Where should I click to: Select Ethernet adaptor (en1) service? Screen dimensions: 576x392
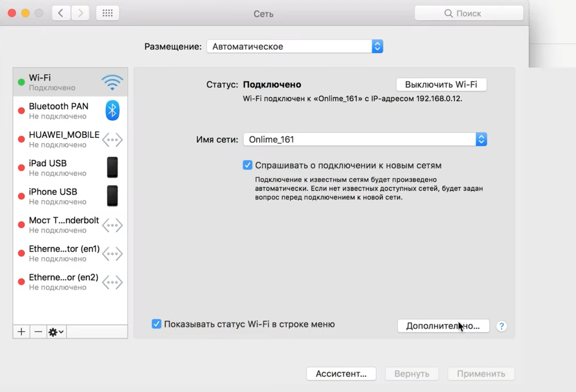pyautogui.click(x=64, y=253)
